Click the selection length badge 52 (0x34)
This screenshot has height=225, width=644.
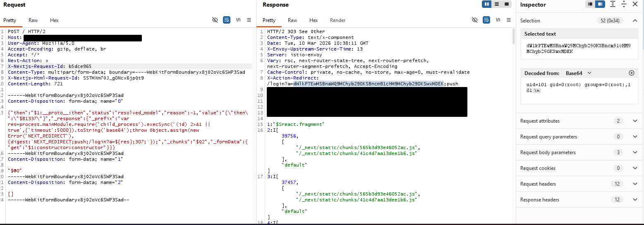point(610,21)
